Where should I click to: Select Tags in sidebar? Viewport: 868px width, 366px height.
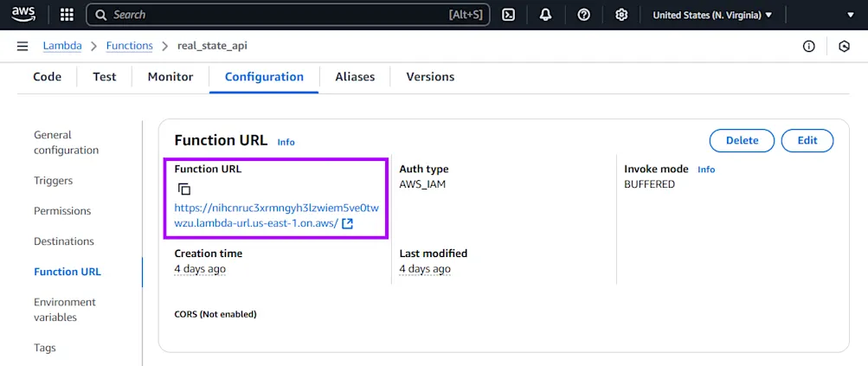[45, 348]
